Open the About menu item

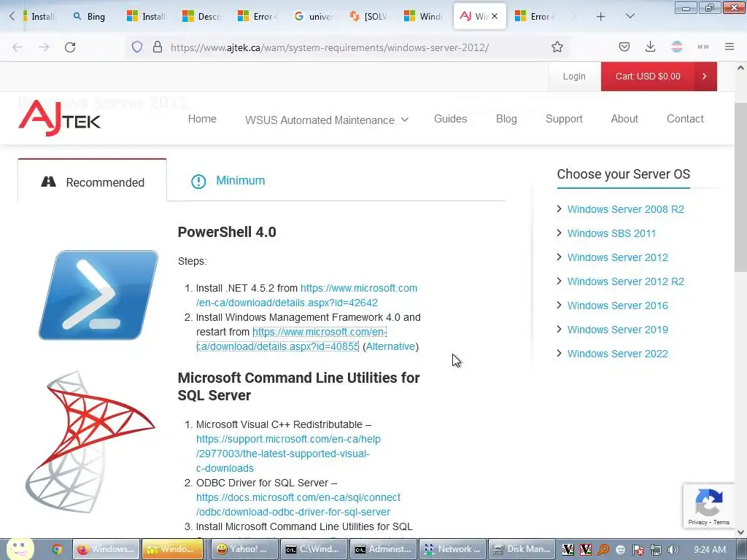(x=624, y=119)
